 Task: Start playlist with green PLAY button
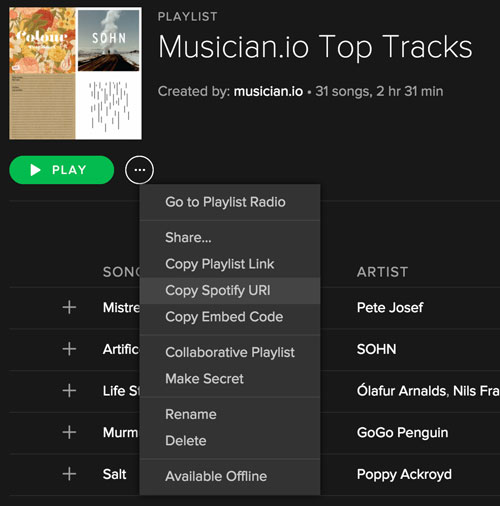pos(62,170)
